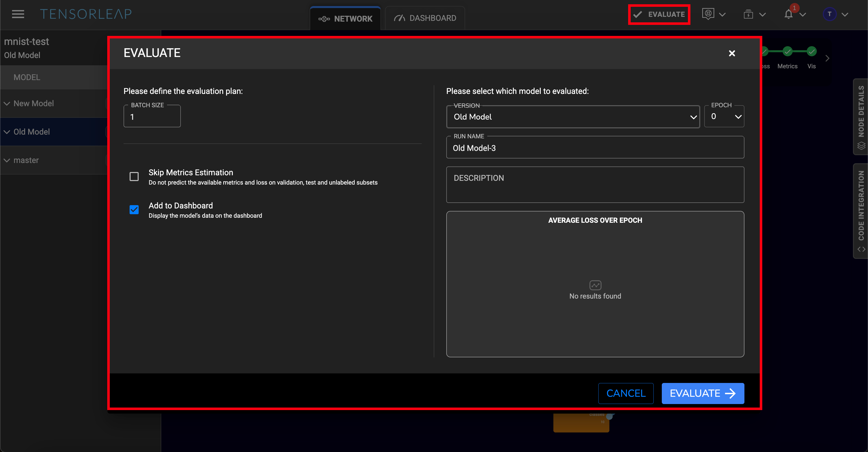Uncheck the Add to Dashboard checkbox

pos(134,209)
